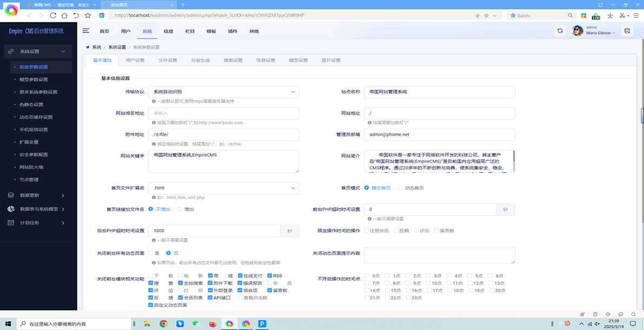Open the Windows Start menu
Viewport: 644px width, 330px height.
click(x=8, y=324)
